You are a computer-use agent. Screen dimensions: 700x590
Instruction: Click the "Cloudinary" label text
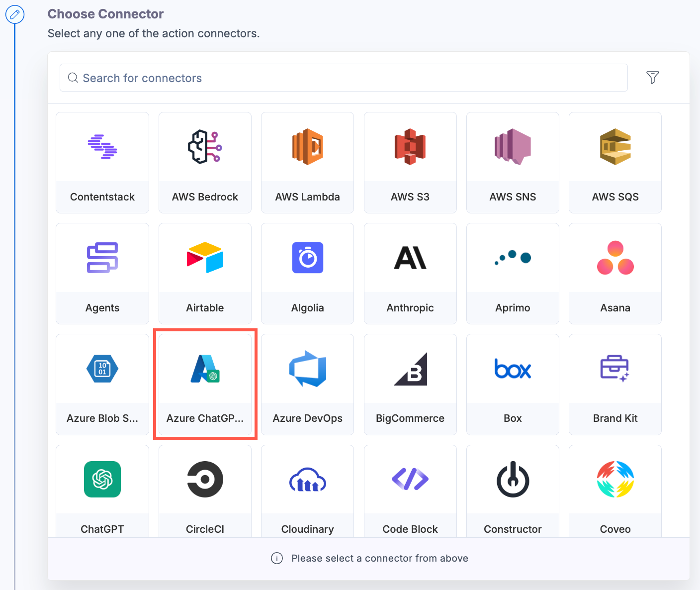[x=308, y=529]
